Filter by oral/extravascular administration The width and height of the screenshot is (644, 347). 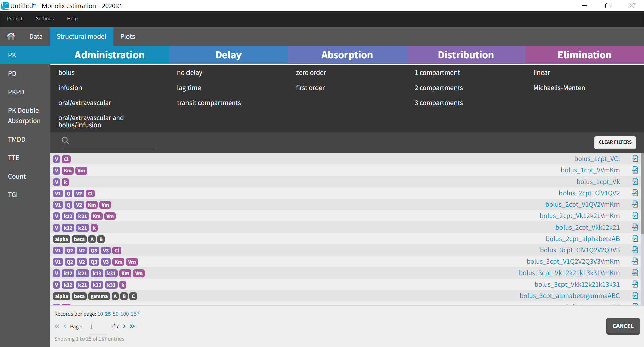(85, 103)
